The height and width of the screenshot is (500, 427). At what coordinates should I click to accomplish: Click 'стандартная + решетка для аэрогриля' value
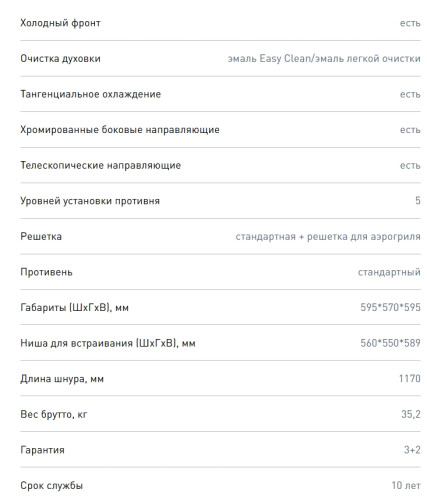328,237
